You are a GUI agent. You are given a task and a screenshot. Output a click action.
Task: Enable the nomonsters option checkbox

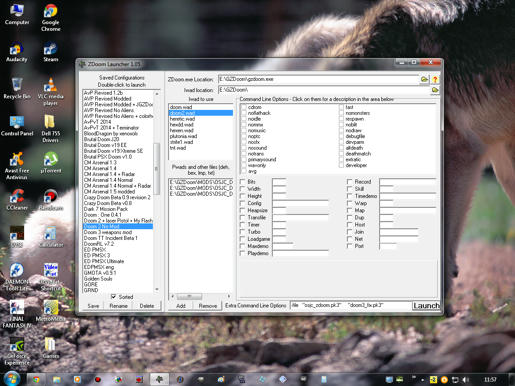[341, 113]
